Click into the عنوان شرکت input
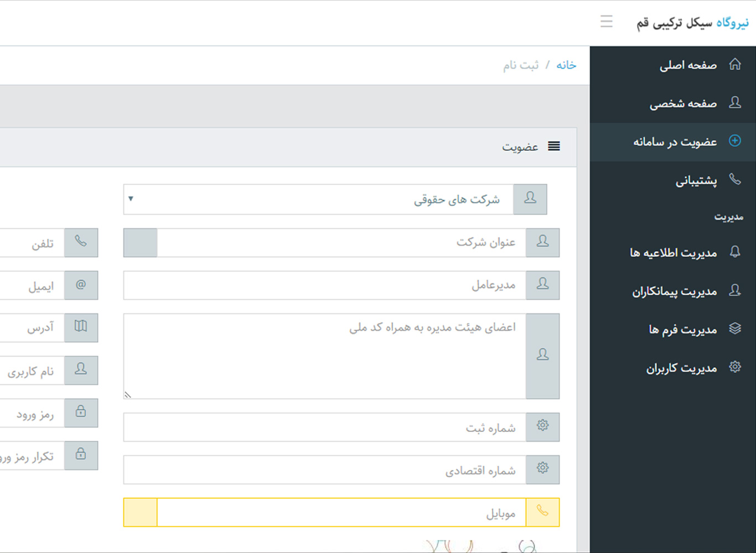The height and width of the screenshot is (553, 756). point(341,243)
